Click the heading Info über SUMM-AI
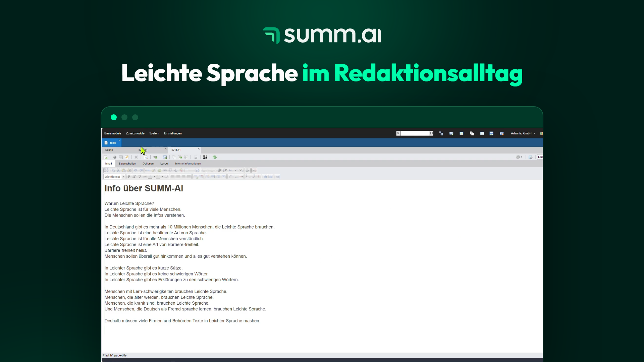Viewport: 644px width, 362px height. coord(144,188)
